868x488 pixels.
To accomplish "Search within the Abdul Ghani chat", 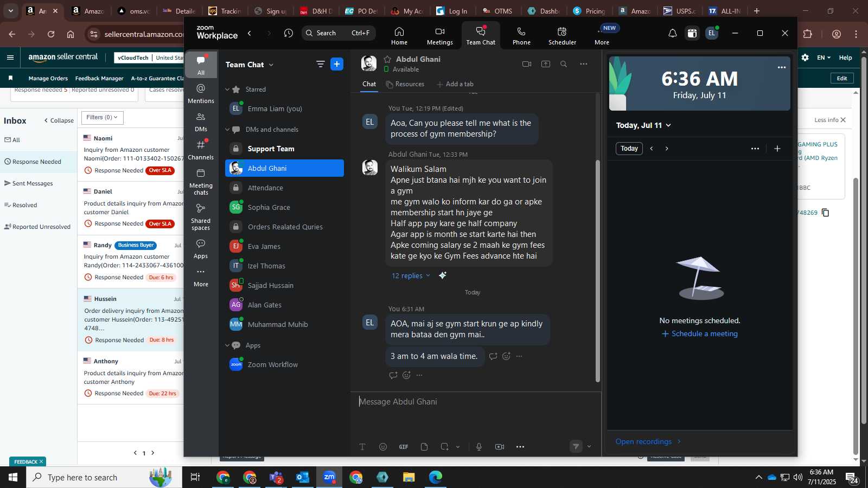I will coord(564,64).
